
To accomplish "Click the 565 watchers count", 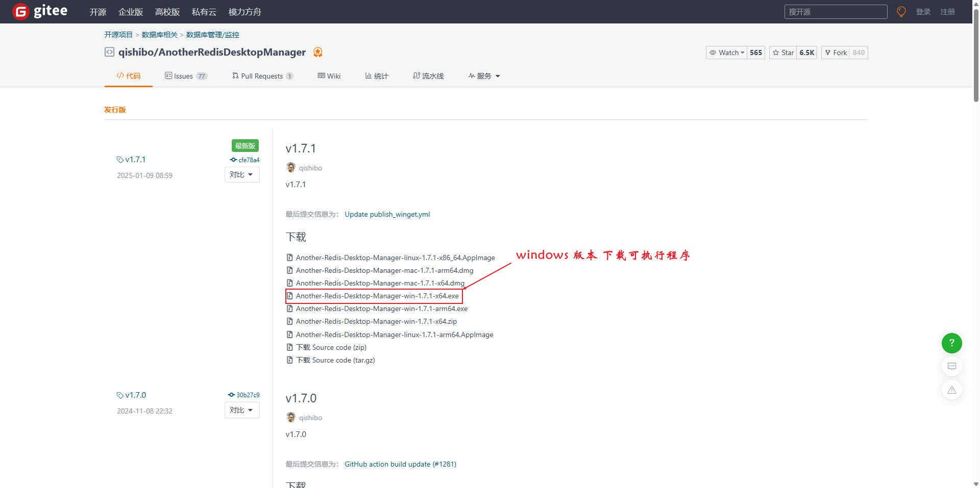I will tap(756, 53).
